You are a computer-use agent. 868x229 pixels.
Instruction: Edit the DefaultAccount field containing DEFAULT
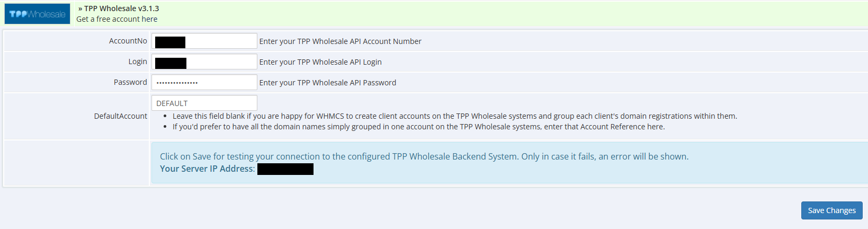click(x=204, y=103)
